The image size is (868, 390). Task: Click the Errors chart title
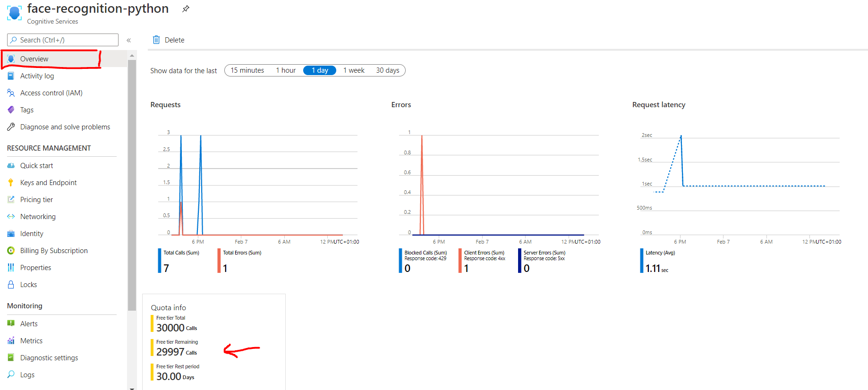(401, 105)
